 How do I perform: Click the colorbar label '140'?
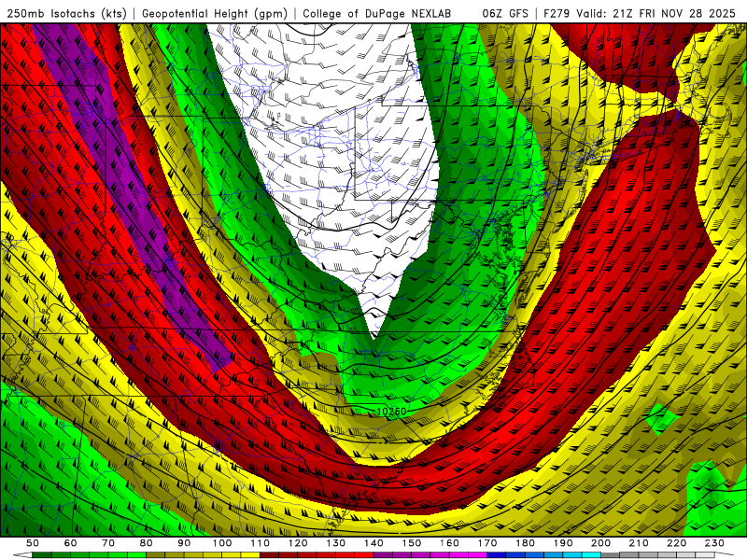pos(373,543)
